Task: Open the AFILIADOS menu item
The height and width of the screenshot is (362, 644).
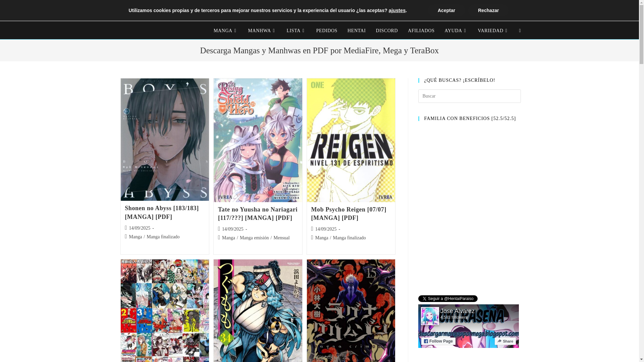Action: coord(421,31)
